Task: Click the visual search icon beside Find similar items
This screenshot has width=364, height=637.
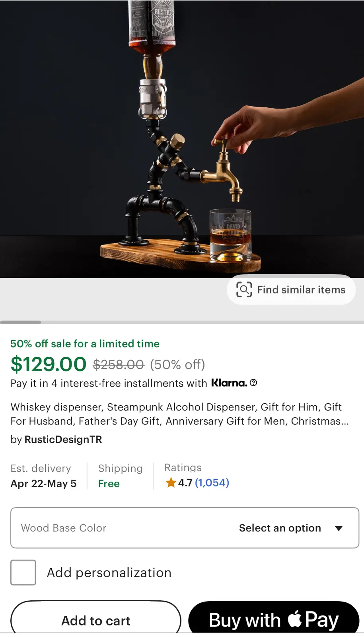Action: [x=244, y=289]
